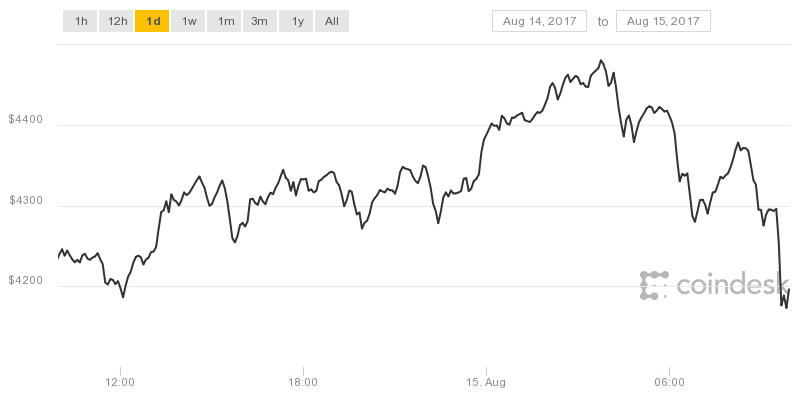Click the 18:00 time axis marker

[304, 382]
